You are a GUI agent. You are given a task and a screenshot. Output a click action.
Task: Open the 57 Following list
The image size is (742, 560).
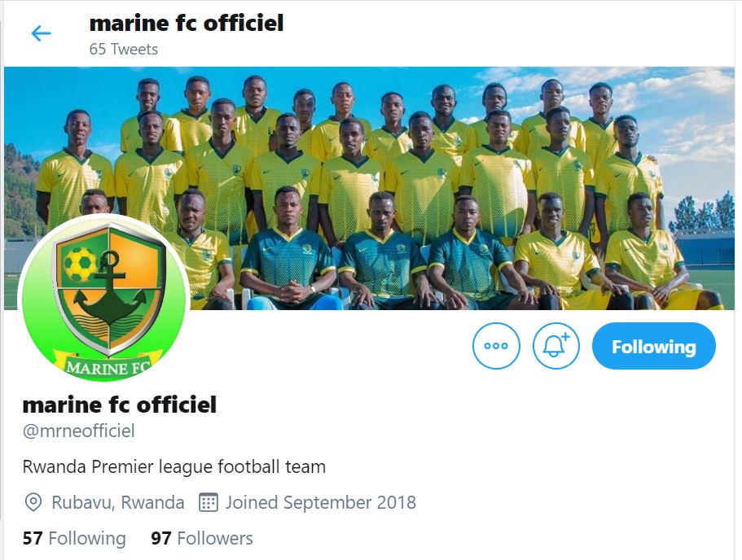(x=74, y=538)
